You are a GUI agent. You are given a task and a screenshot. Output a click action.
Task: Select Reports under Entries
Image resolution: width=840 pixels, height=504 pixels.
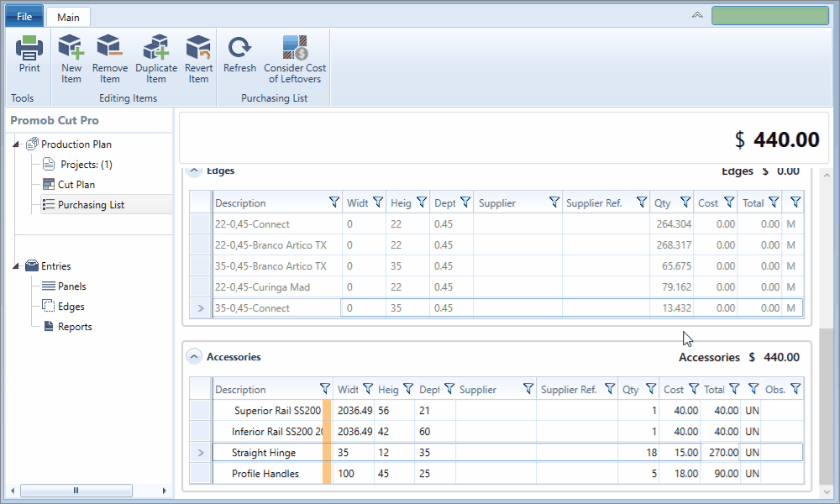point(75,327)
